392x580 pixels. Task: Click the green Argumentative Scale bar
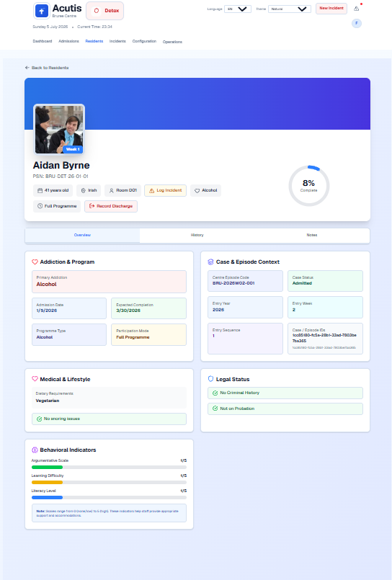47,468
